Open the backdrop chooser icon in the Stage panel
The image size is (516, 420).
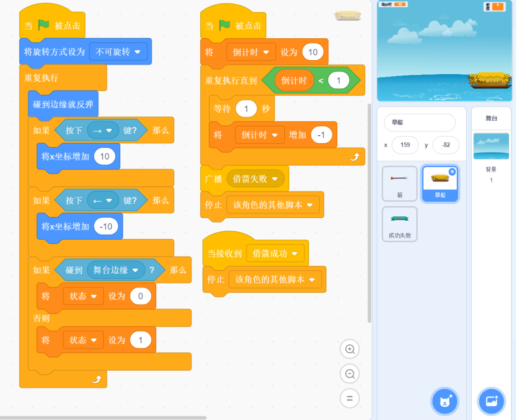point(491,401)
